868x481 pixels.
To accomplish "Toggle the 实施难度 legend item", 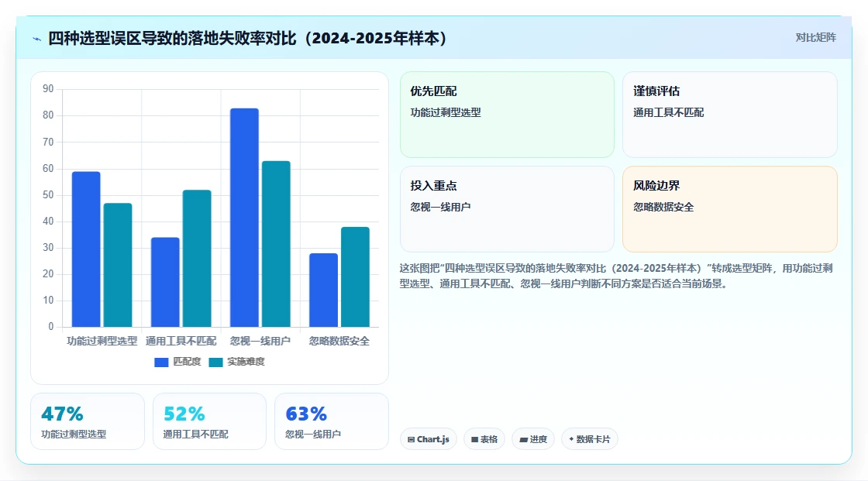I will tap(237, 362).
